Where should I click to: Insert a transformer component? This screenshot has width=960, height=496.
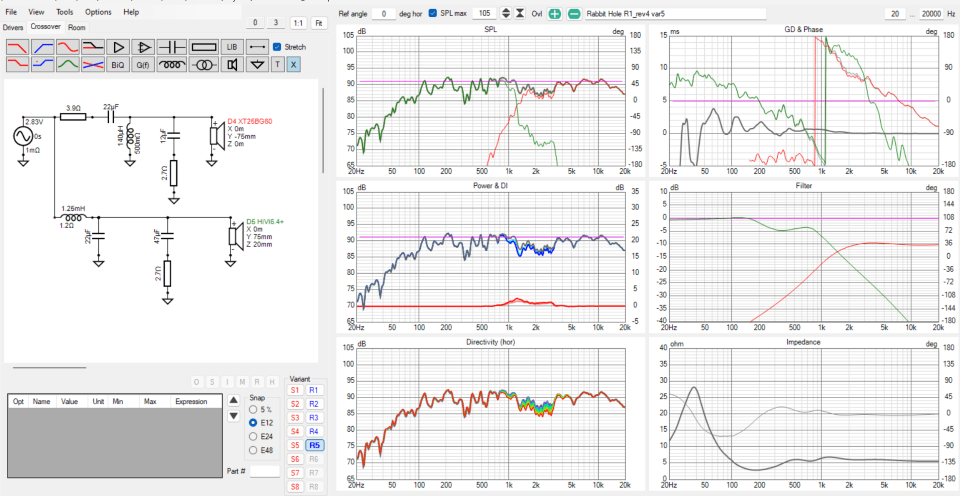203,64
